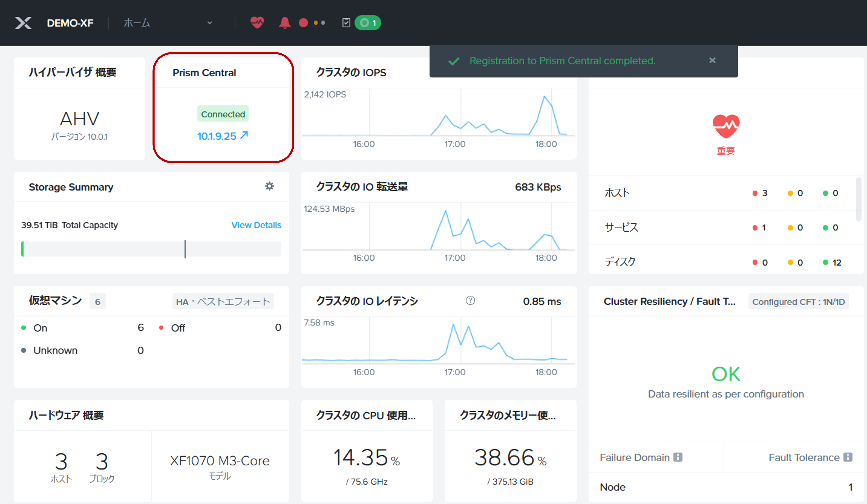Image resolution: width=867 pixels, height=504 pixels.
Task: Click the 38.66% memory usage value
Action: (510, 458)
